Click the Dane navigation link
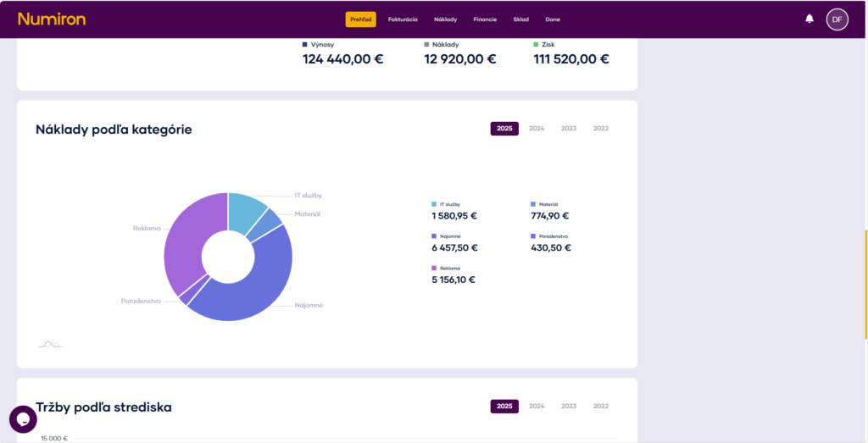The height and width of the screenshot is (443, 868). [x=553, y=19]
